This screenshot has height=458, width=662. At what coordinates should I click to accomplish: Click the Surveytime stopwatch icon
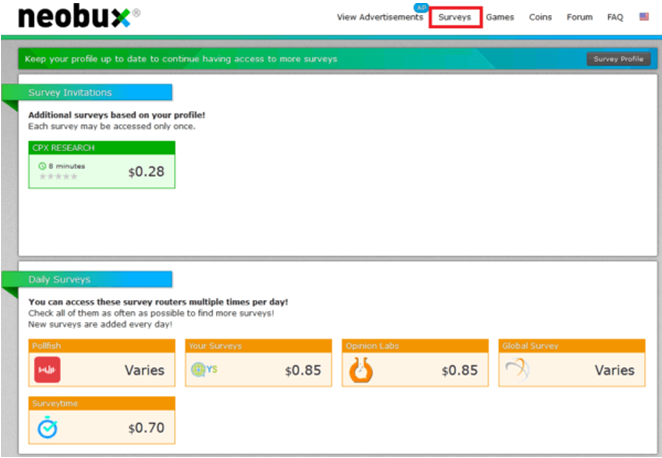47,427
